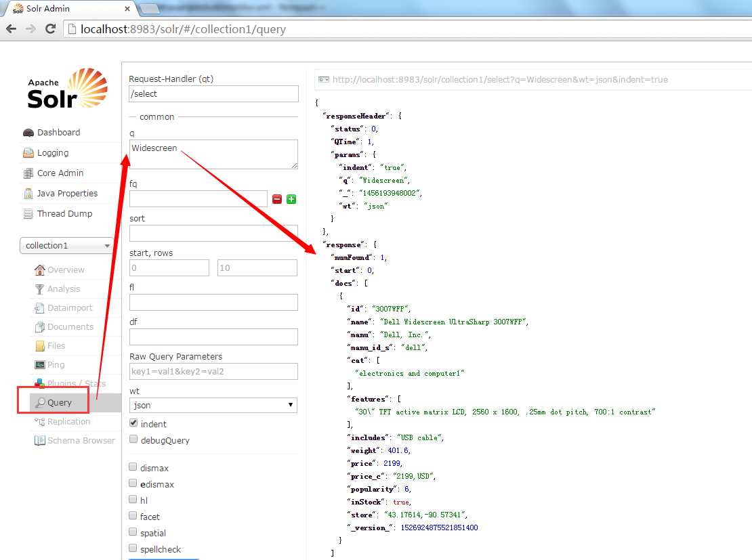752x560 pixels.
Task: Click the start field showing 0
Action: 169,268
